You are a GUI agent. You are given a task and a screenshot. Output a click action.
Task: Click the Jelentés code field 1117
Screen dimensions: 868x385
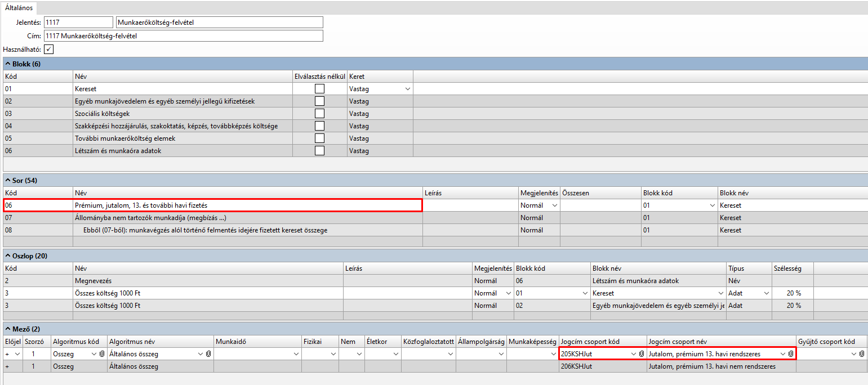pyautogui.click(x=78, y=22)
